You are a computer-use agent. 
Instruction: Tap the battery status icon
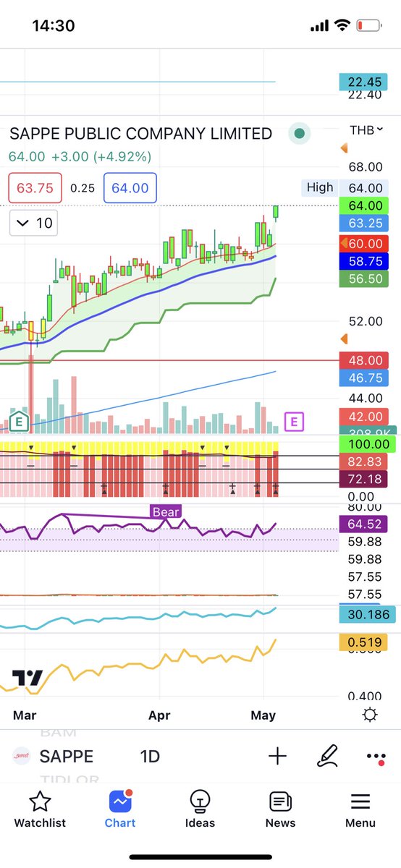(x=370, y=26)
